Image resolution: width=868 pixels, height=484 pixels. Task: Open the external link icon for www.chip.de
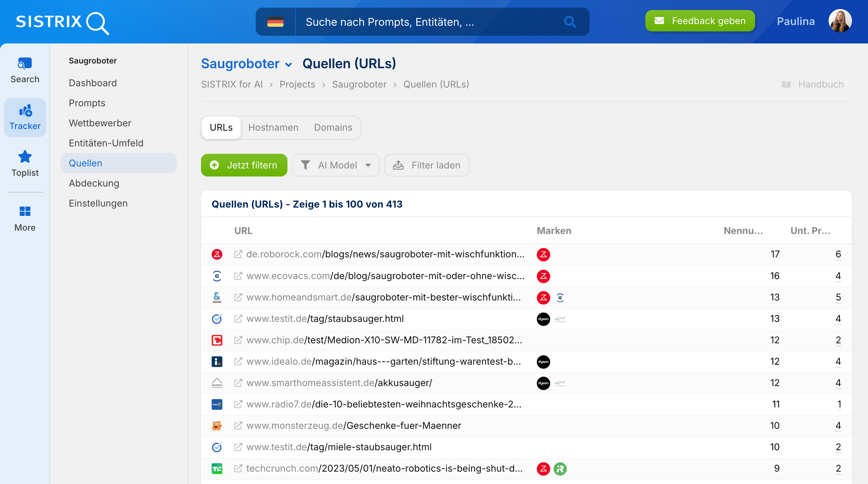[238, 340]
